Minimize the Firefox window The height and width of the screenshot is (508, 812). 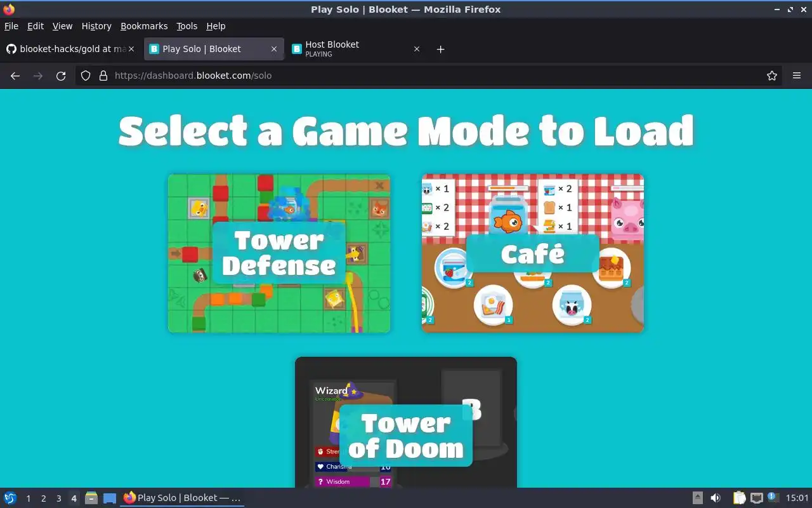777,10
